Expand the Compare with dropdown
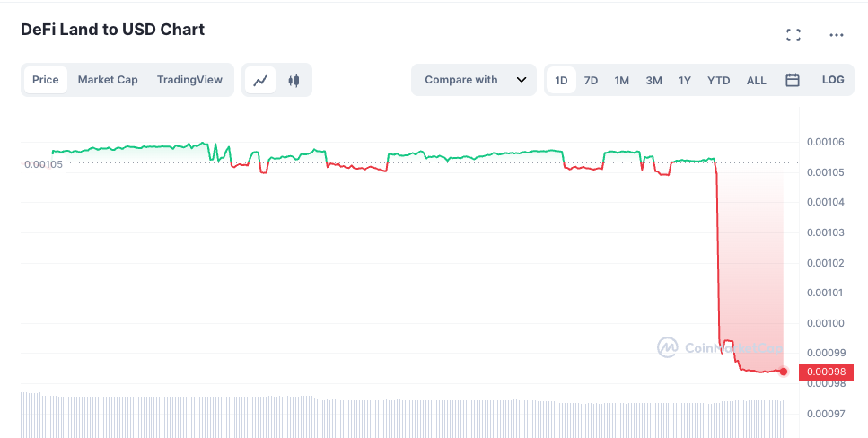Viewport: 868px width, 438px height. 474,80
